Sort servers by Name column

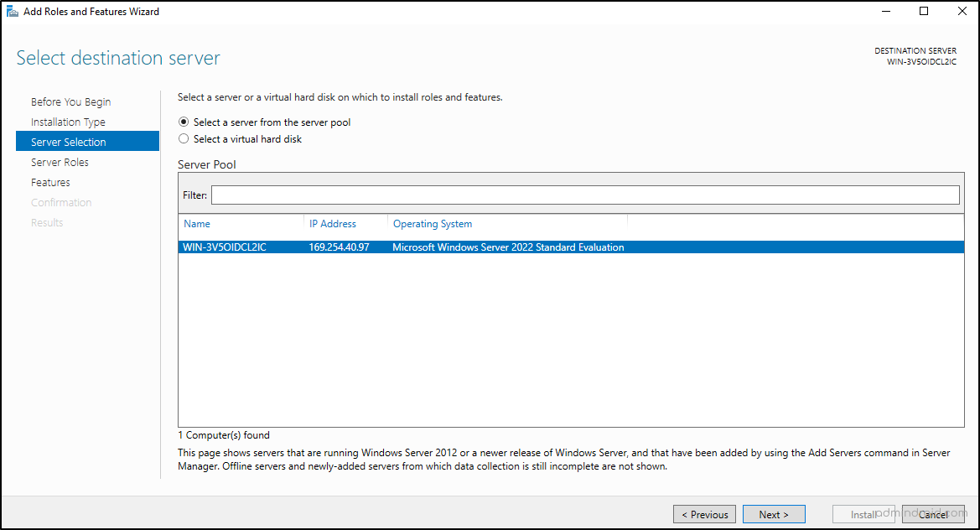[196, 224]
